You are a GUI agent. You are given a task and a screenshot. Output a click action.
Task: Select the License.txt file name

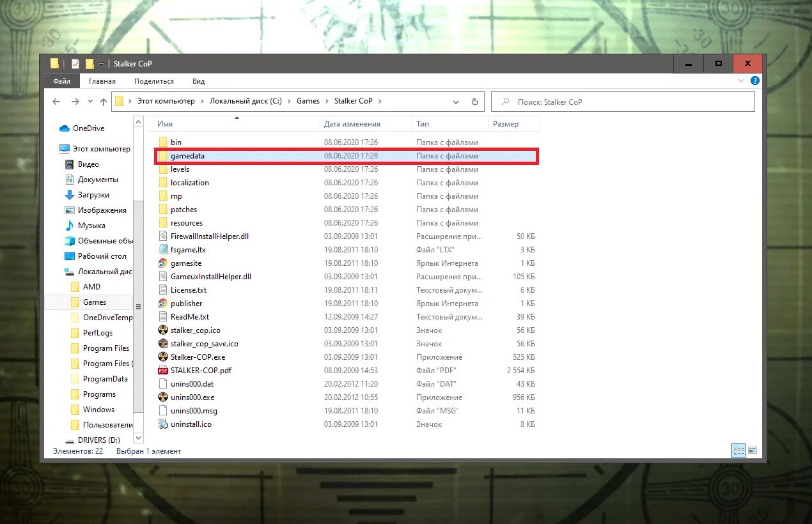(189, 290)
